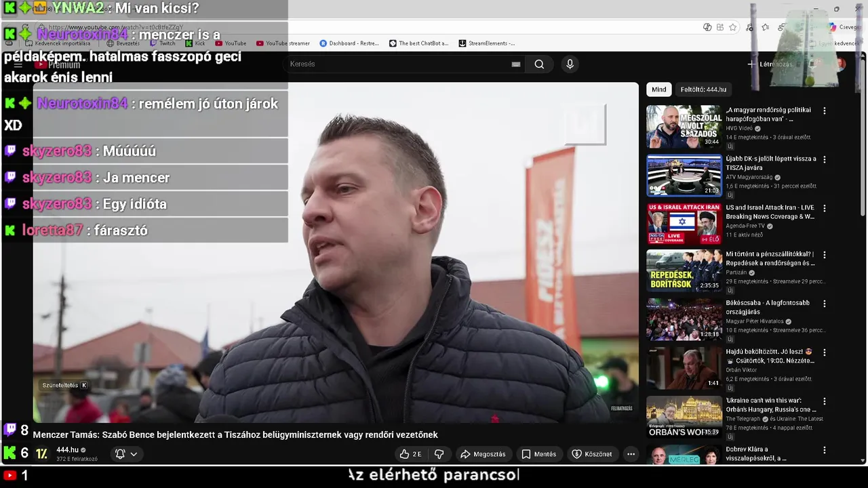Click the Létrehozás create button

[x=770, y=64]
